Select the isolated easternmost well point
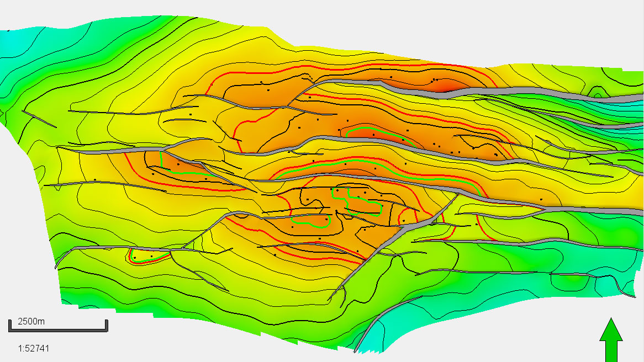The height and width of the screenshot is (362, 644). click(541, 199)
